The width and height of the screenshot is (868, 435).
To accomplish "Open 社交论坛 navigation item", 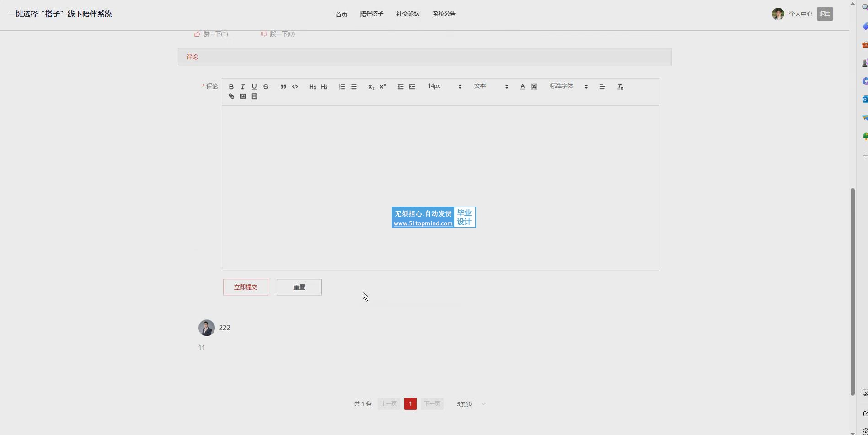I will coord(408,14).
